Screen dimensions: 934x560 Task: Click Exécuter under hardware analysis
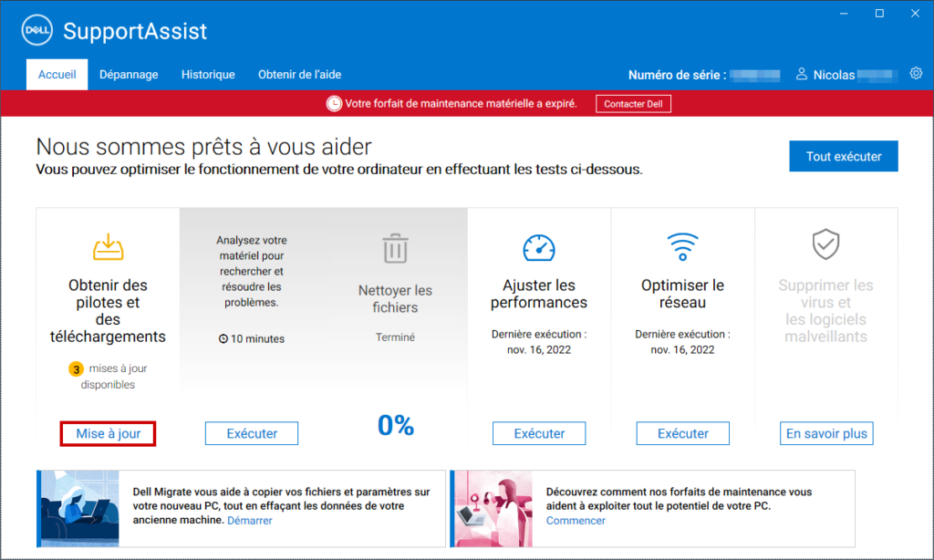[252, 434]
